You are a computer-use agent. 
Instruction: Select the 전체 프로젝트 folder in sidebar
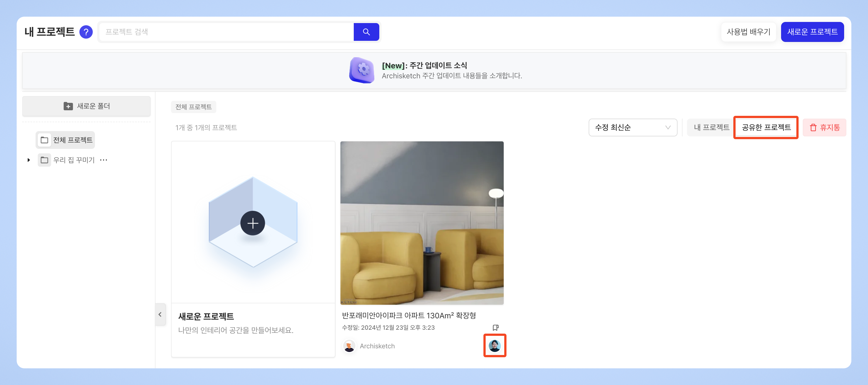[66, 140]
